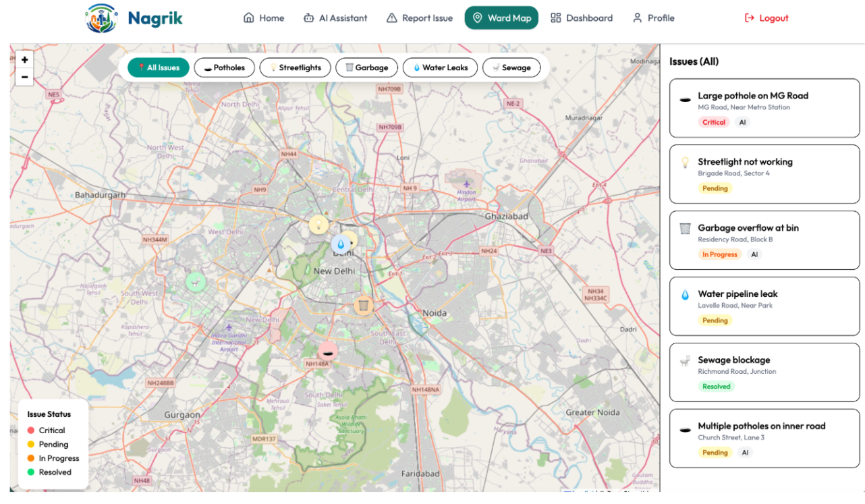Click the Ward Map pin icon
The image size is (865, 504).
point(478,18)
